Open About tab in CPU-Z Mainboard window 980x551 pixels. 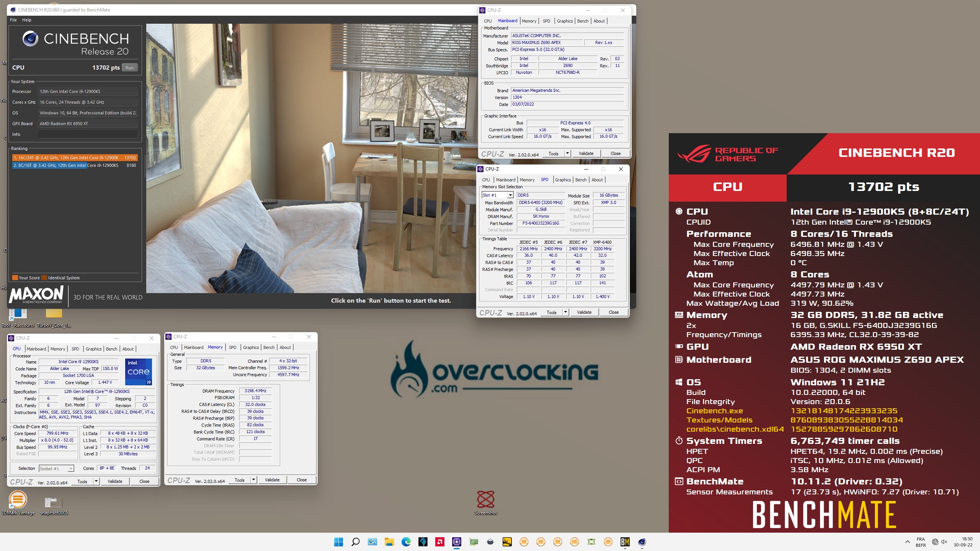coord(599,21)
